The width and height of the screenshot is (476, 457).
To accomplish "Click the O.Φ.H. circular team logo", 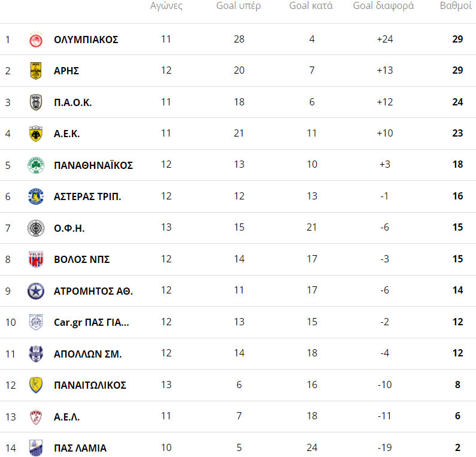I will click(x=36, y=228).
